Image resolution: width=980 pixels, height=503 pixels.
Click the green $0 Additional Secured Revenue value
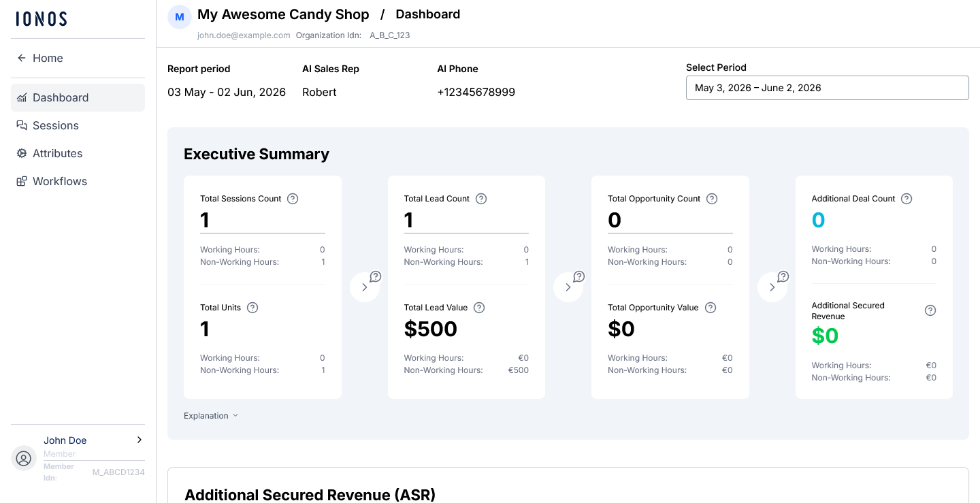tap(825, 336)
